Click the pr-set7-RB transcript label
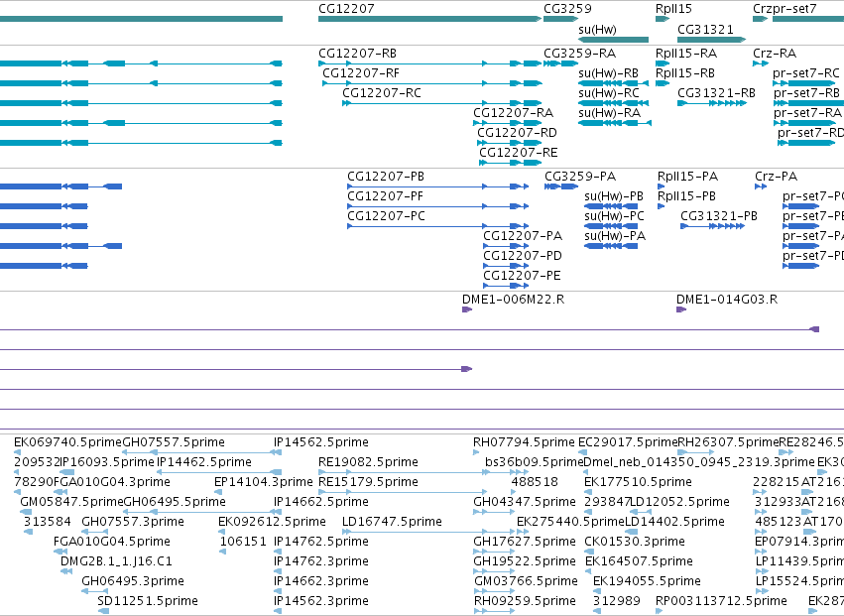 coord(807,93)
